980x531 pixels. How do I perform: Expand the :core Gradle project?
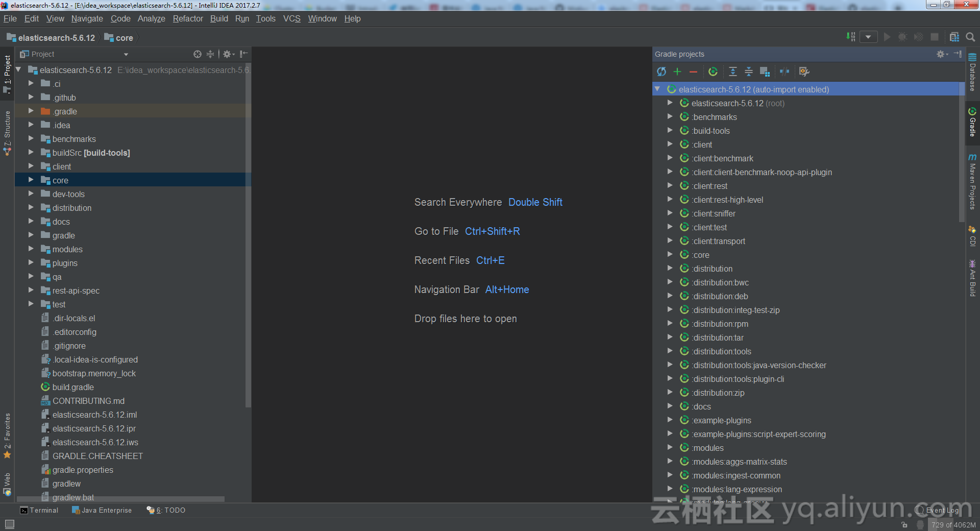pos(670,254)
